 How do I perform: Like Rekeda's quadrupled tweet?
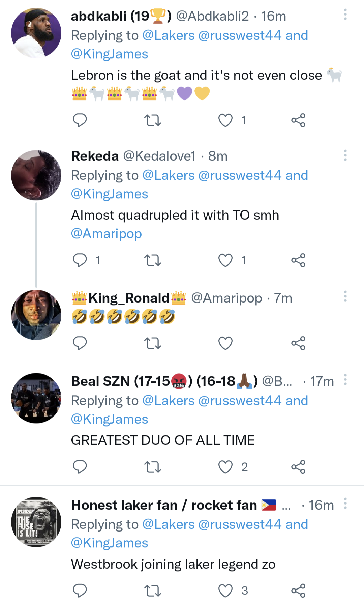pyautogui.click(x=225, y=260)
